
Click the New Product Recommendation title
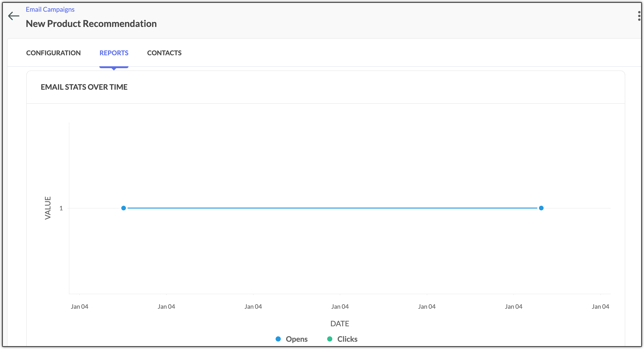[x=91, y=24]
